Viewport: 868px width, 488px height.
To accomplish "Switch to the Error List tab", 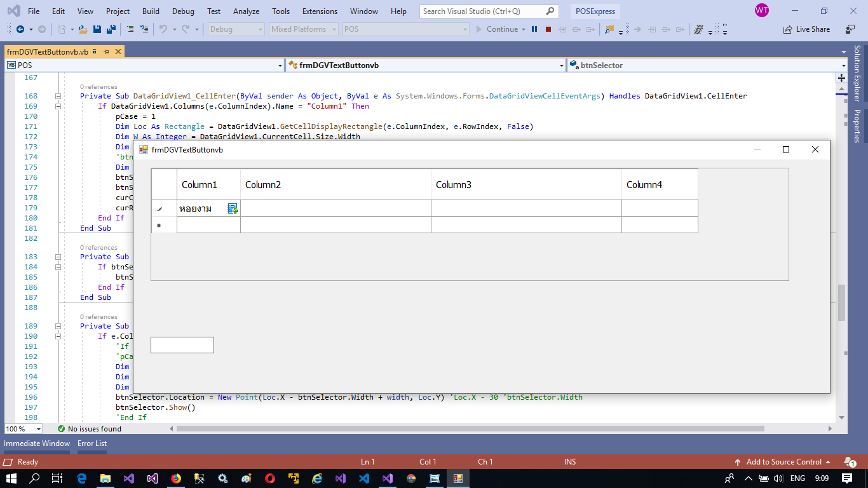I will click(x=92, y=444).
